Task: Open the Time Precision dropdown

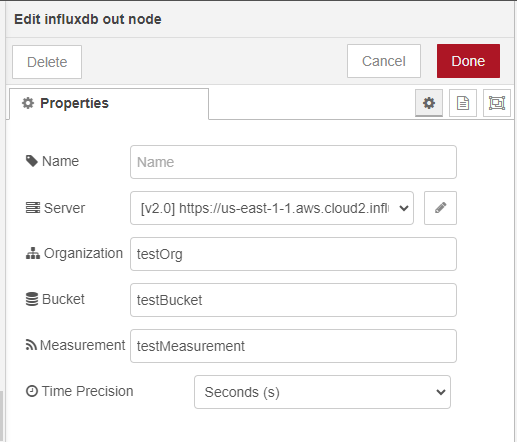Action: pos(322,392)
